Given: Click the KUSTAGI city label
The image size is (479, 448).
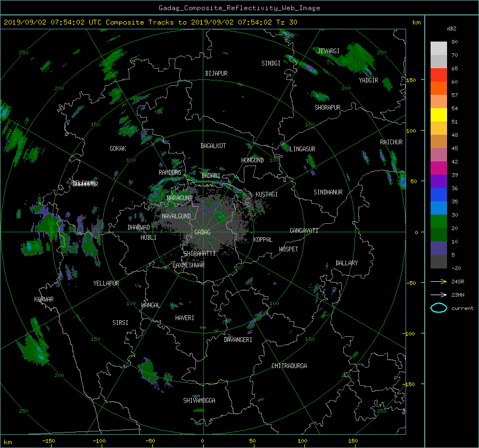Looking at the screenshot, I should coord(267,194).
